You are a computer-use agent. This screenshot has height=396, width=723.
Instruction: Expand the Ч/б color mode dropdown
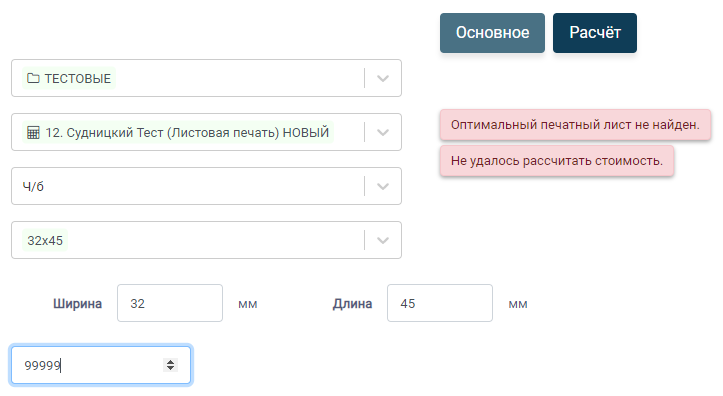pyautogui.click(x=383, y=186)
